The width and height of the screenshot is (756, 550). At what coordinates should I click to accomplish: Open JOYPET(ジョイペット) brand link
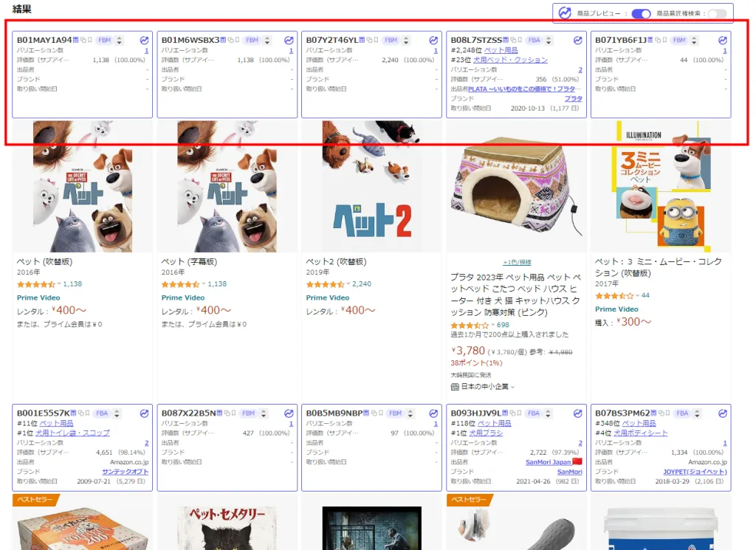click(x=695, y=472)
